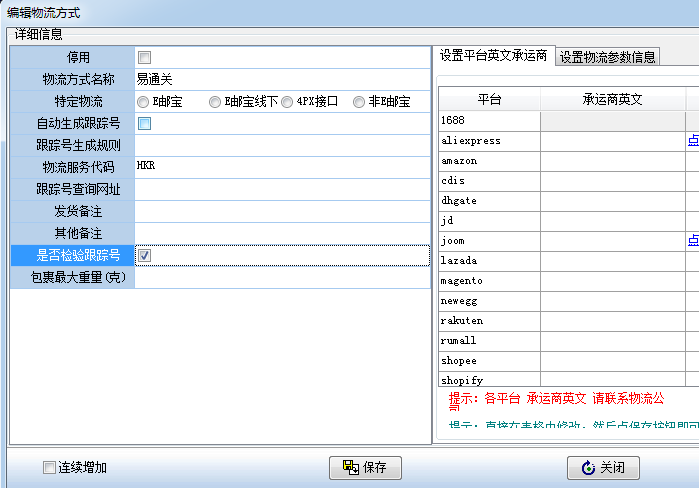Image resolution: width=699 pixels, height=488 pixels.
Task: Select the joom platform cell
Action: pyautogui.click(x=489, y=241)
